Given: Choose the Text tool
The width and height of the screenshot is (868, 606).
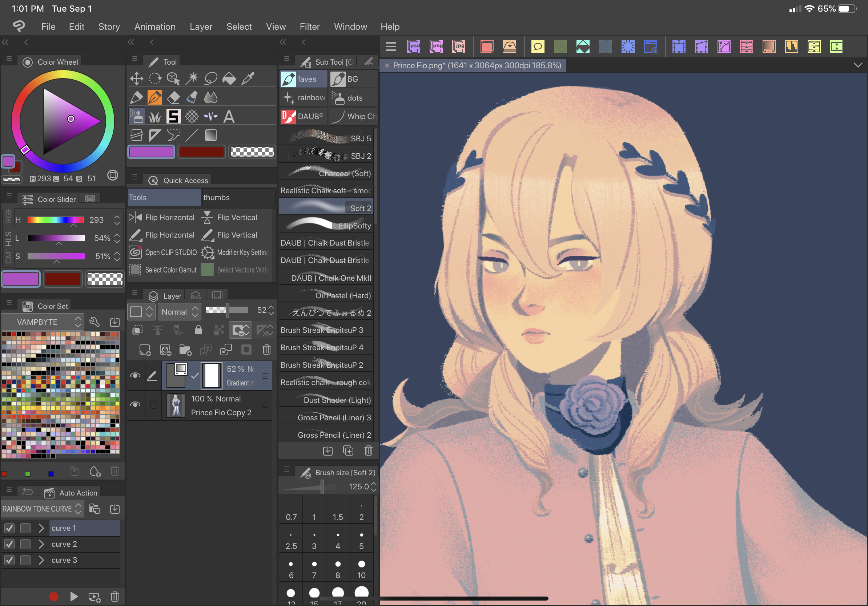Looking at the screenshot, I should pos(229,116).
